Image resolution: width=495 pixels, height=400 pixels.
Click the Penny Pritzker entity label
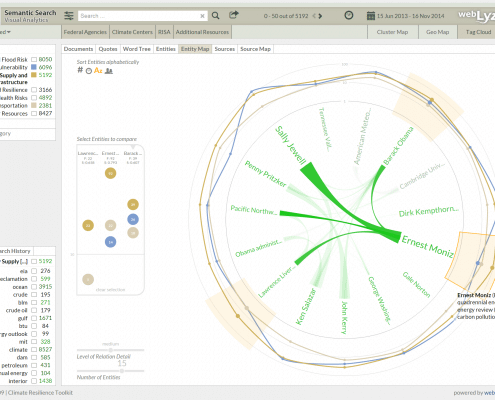(x=265, y=174)
